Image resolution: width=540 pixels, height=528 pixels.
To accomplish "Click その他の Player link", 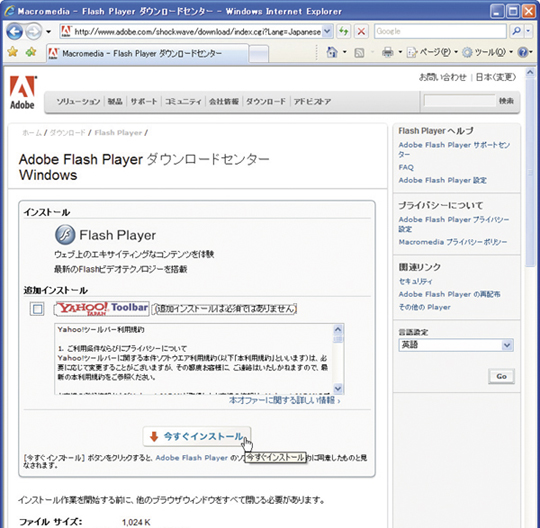I will pos(424,307).
